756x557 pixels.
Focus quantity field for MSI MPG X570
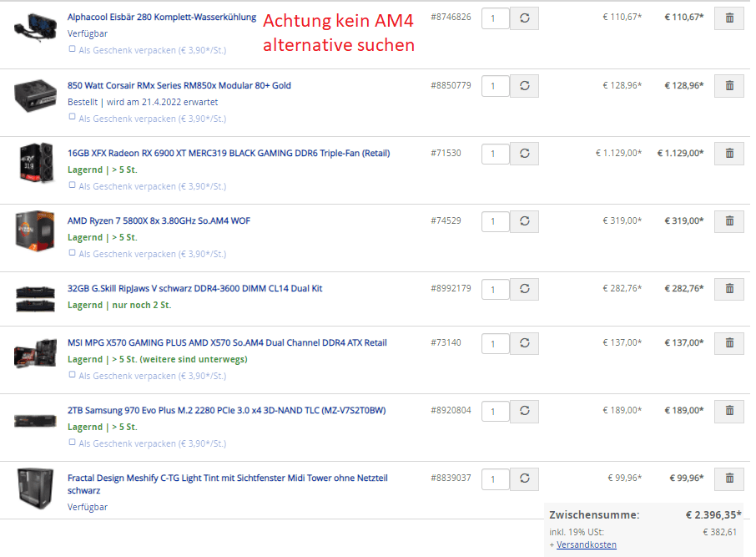coord(495,343)
